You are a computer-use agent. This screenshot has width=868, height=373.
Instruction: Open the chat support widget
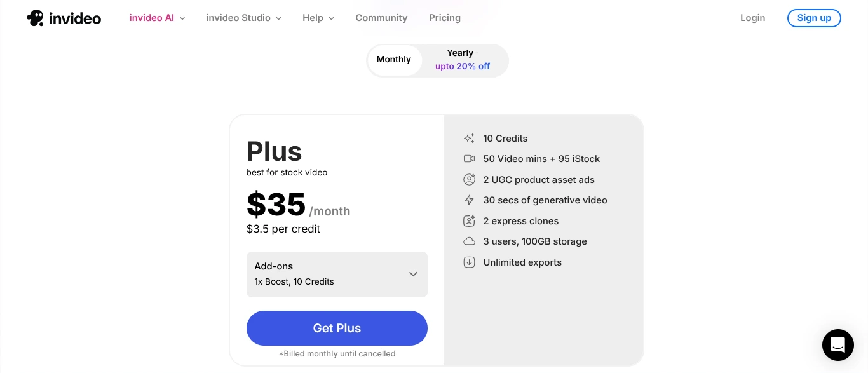click(x=837, y=345)
